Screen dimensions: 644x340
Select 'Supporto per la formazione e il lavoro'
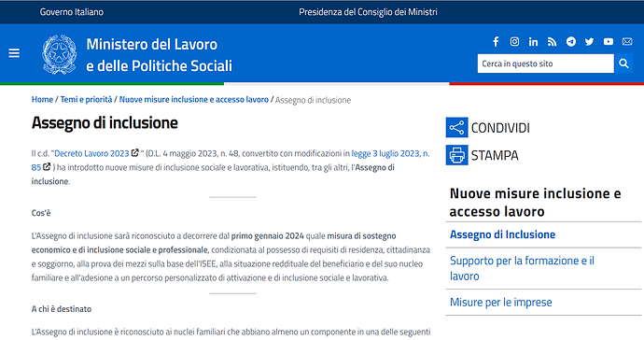point(522,268)
